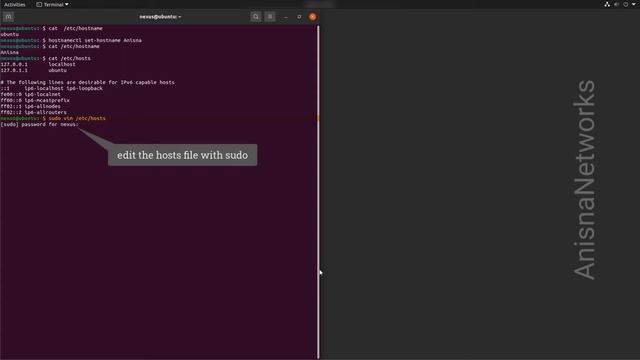Image resolution: width=640 pixels, height=360 pixels.
Task: Open the Activities overview
Action: point(15,4)
